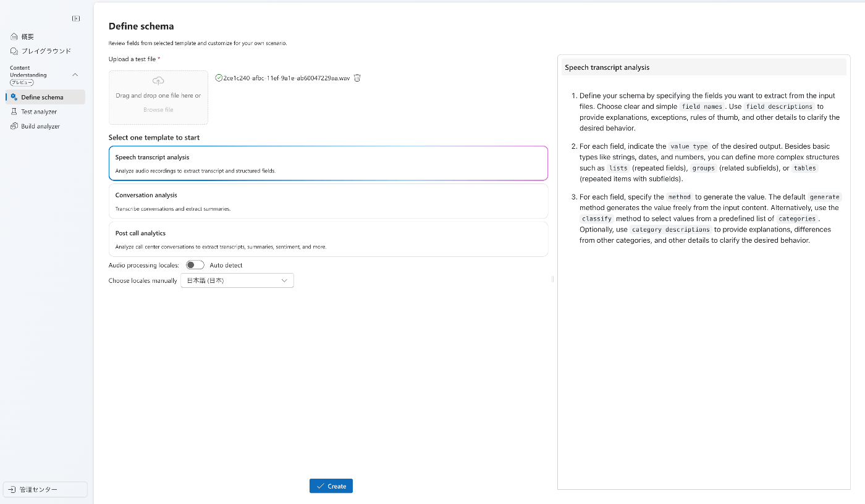Click Browse file link
The image size is (865, 504).
point(158,110)
